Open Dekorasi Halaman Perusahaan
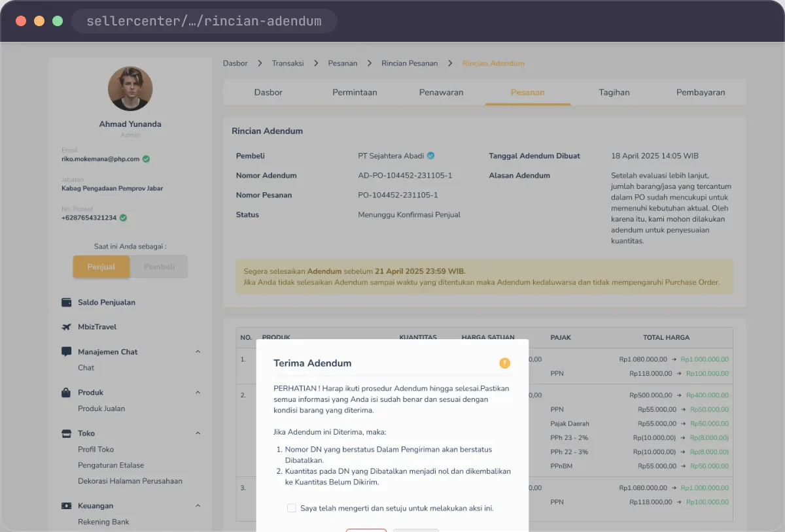Screen dimensions: 785x532 click(130, 481)
